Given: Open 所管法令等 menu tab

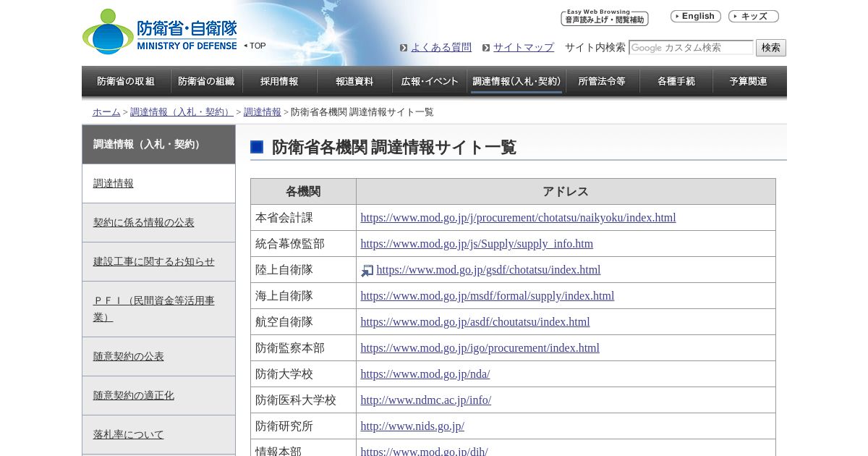Looking at the screenshot, I should click(602, 81).
